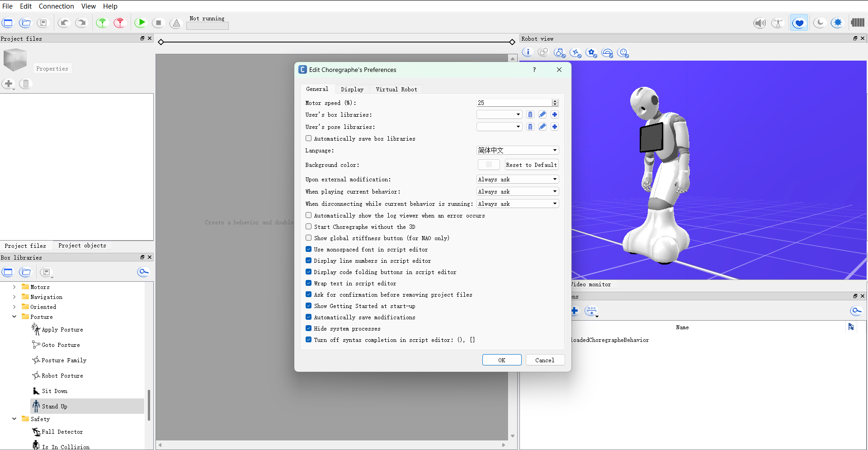Check Start Choregraphe without the 3D
Viewport: 868px width, 450px height.
tap(308, 227)
